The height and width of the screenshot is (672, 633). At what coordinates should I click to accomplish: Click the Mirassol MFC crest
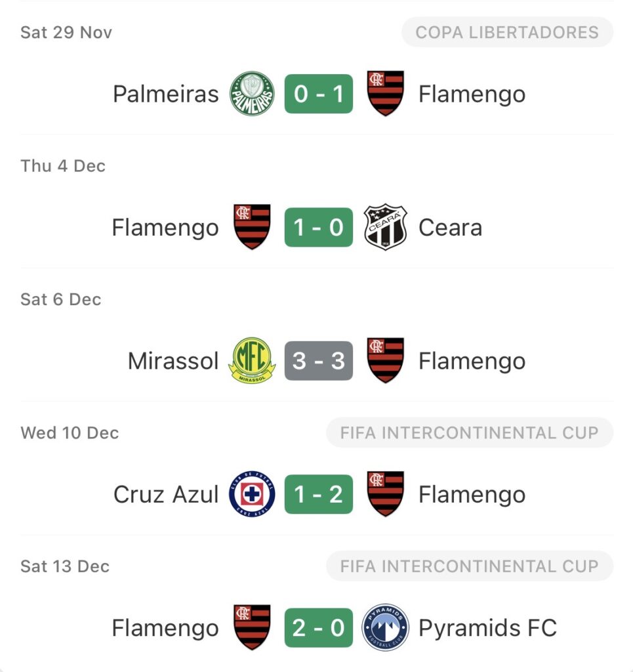[252, 361]
